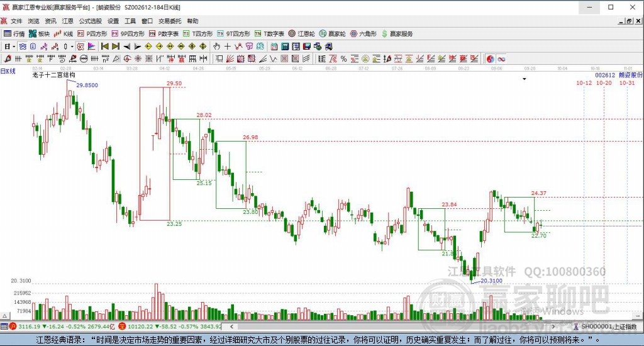Toggle the 权 price adjustment icon

coord(80,47)
